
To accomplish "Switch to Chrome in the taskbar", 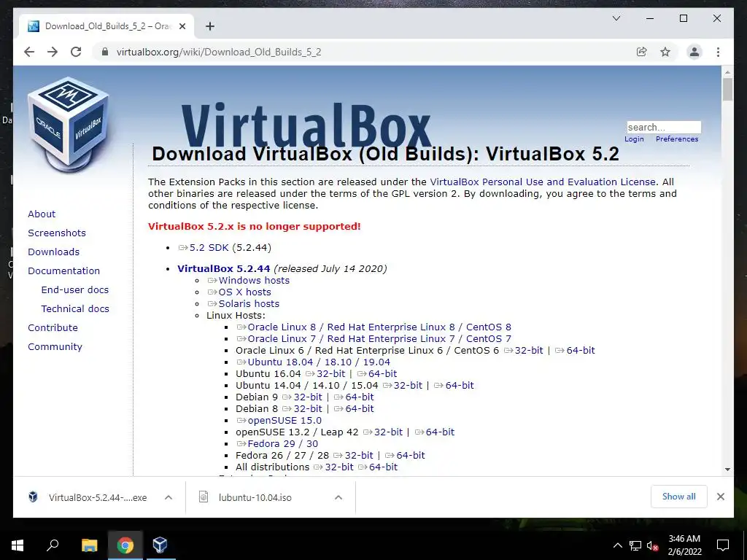I will pyautogui.click(x=125, y=545).
